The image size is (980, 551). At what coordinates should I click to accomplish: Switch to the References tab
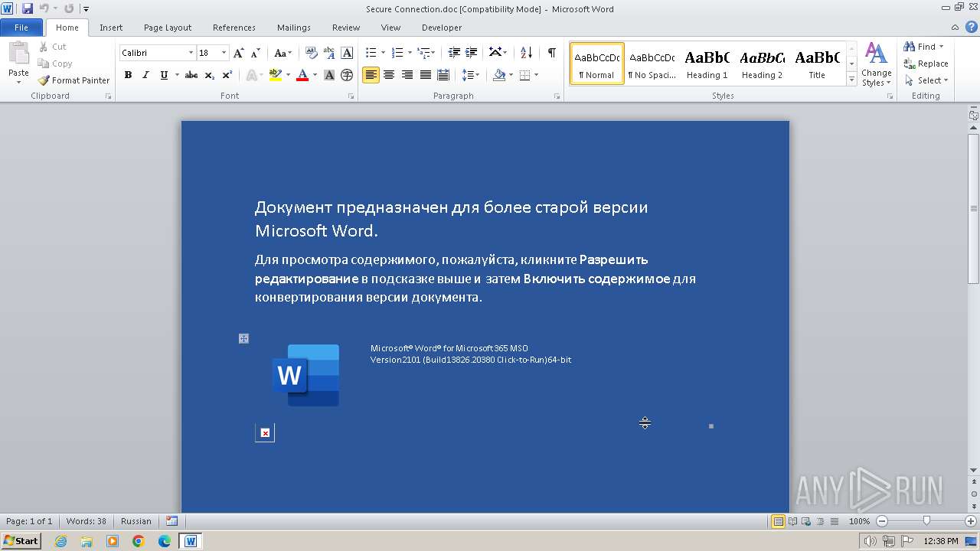point(234,28)
